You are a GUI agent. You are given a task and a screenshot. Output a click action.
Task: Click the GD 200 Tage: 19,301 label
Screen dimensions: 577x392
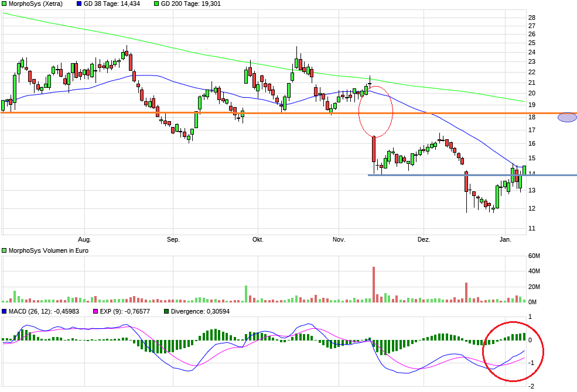click(x=190, y=4)
